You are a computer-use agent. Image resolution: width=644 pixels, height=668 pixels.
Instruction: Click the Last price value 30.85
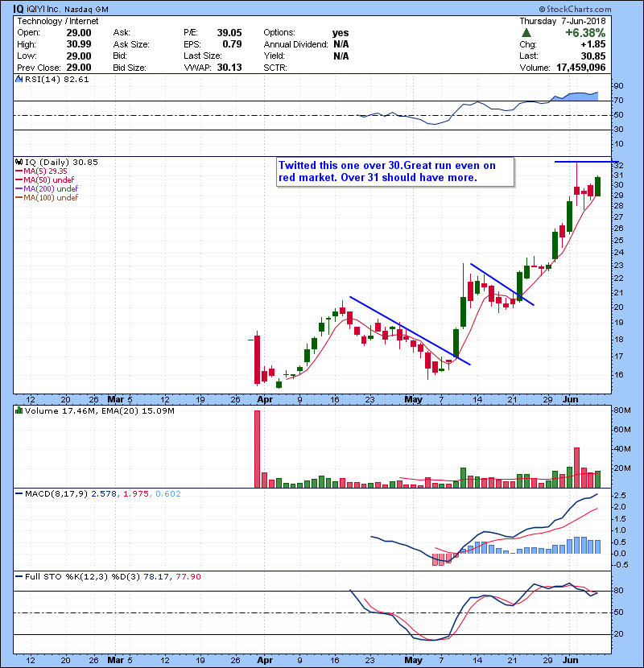[592, 56]
